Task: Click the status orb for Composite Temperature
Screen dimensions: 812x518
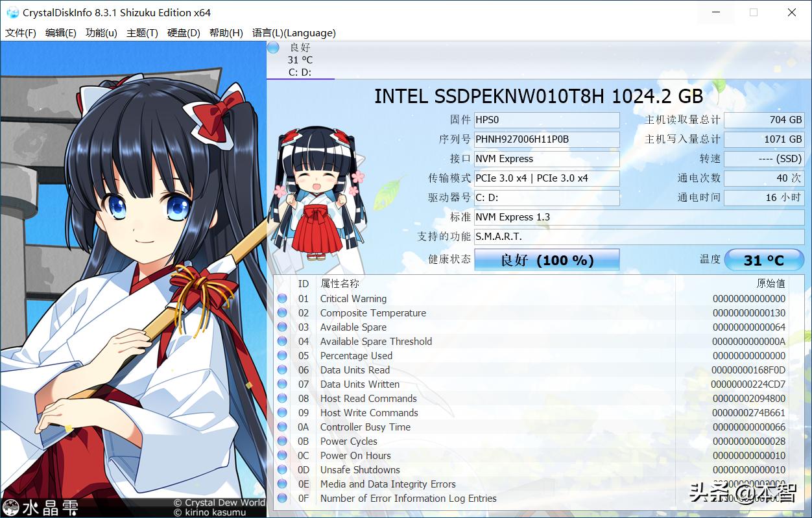Action: pos(282,313)
